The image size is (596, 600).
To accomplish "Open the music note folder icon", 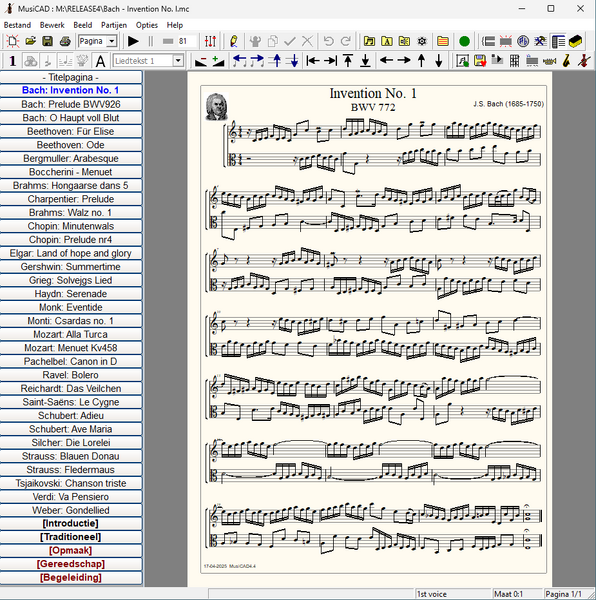I will (369, 41).
